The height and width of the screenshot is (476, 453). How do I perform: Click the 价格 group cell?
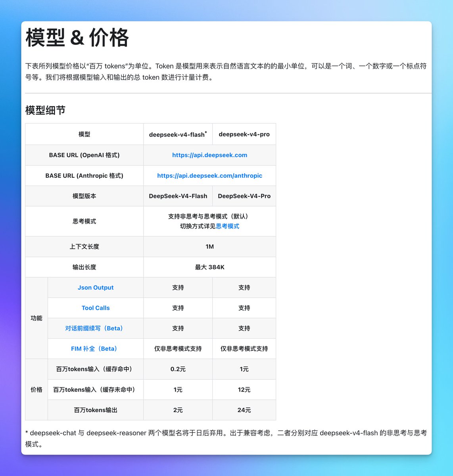coord(36,390)
